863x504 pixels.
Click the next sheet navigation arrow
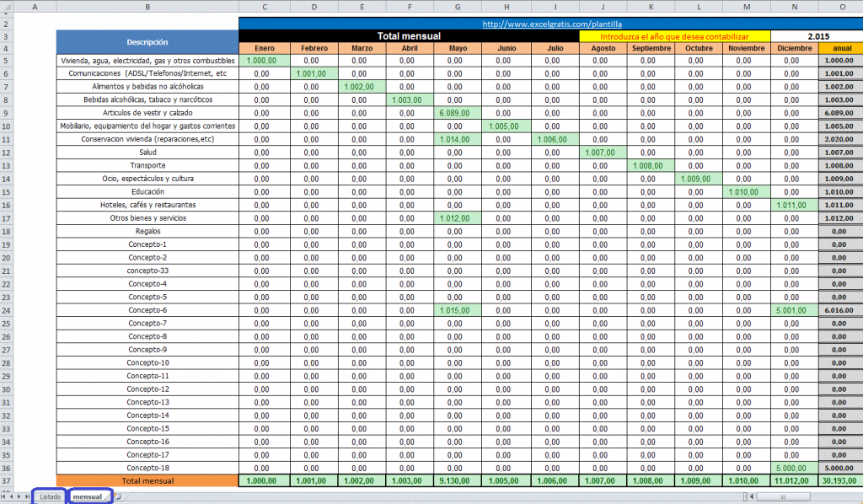(x=19, y=496)
